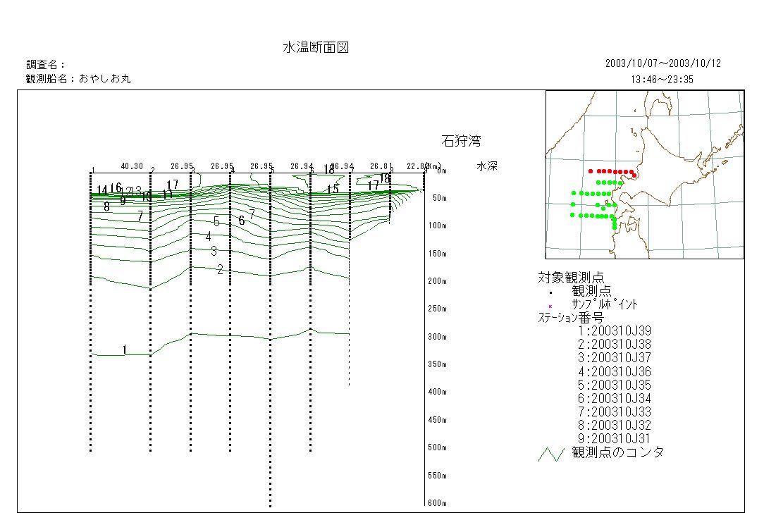
Task: Click the ステーション番号 legend heading
Action: (571, 317)
